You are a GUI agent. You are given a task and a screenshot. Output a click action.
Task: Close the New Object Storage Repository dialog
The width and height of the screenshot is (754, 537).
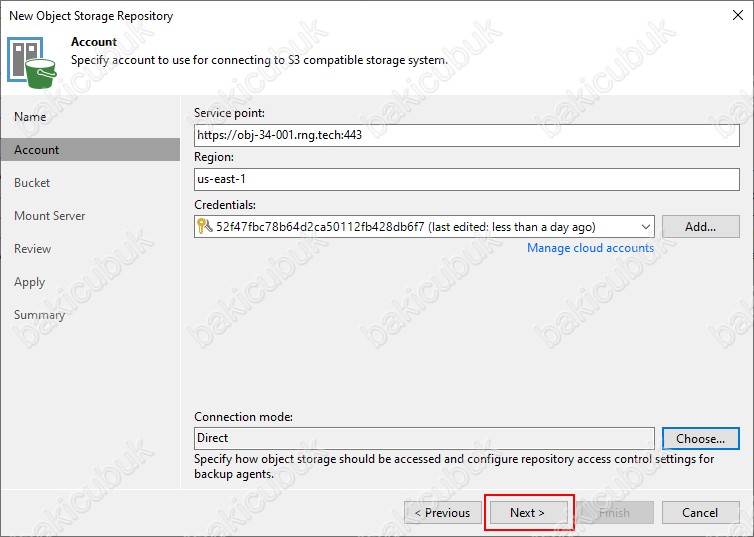tap(738, 15)
